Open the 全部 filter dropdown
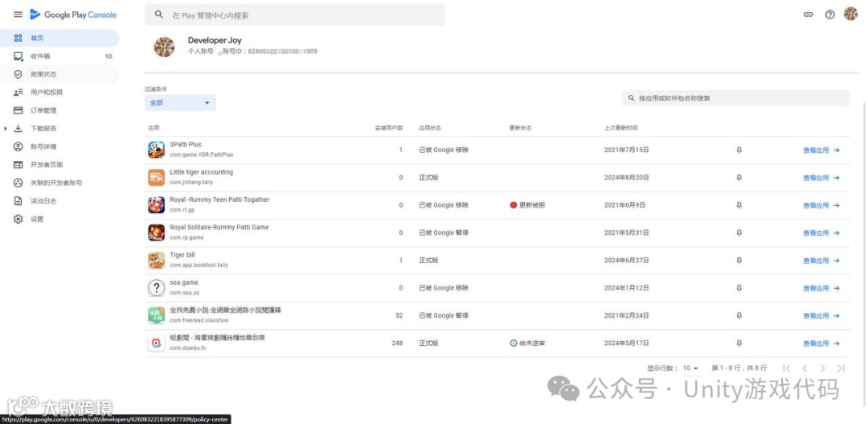The image size is (868, 424). (181, 102)
